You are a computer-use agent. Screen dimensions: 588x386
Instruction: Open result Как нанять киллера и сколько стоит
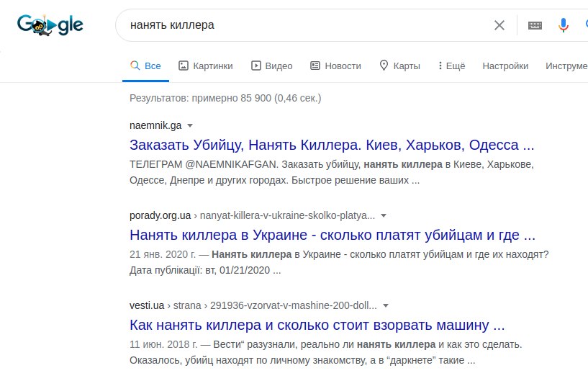coord(317,325)
